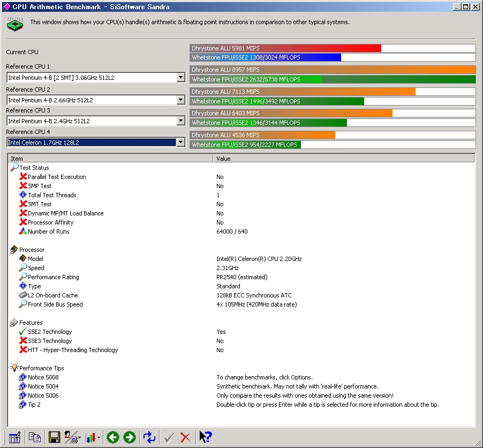Click the Sandra diamond icon in title bar
The width and height of the screenshot is (483, 448).
[6, 6]
